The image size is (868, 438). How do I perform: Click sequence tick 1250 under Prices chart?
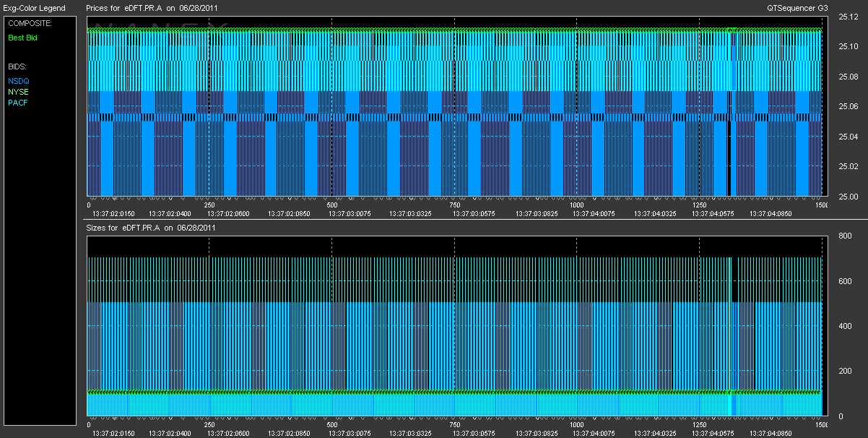click(700, 205)
